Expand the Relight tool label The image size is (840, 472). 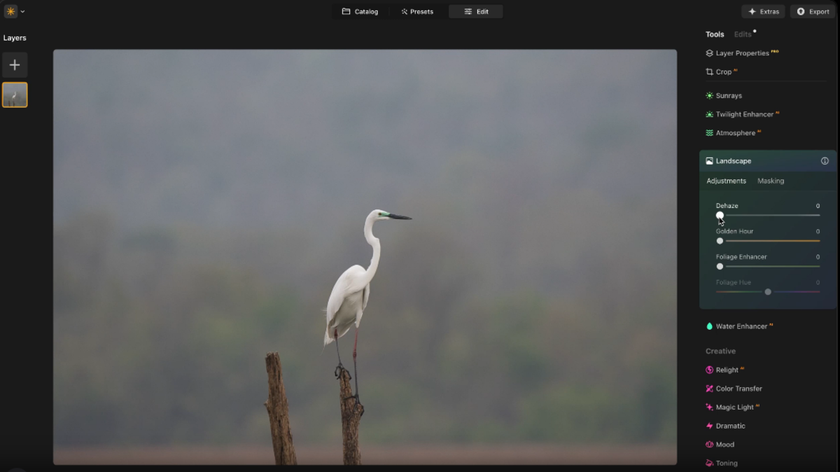point(726,370)
